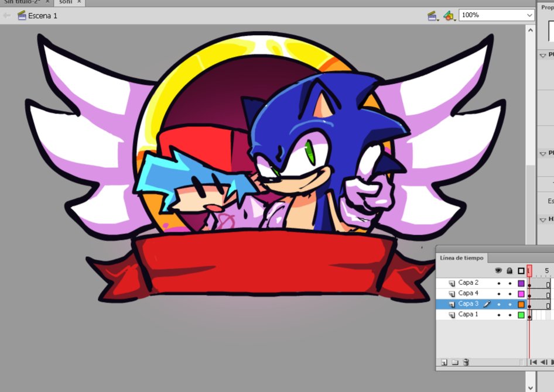Lock the Capa 1 layer
554x392 pixels.
[x=510, y=315]
